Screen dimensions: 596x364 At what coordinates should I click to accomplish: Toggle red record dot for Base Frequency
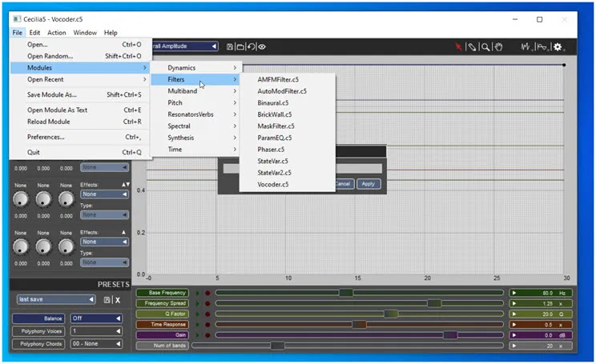coord(207,293)
